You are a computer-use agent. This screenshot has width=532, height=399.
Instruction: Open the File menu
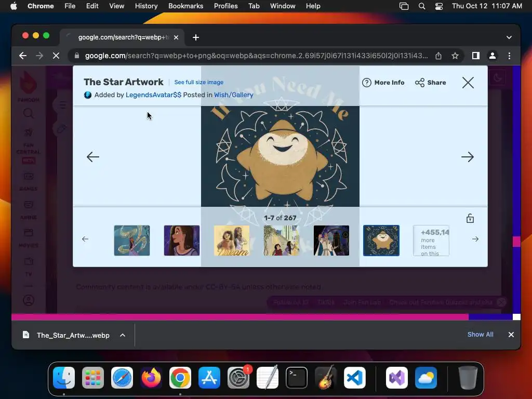pyautogui.click(x=70, y=6)
